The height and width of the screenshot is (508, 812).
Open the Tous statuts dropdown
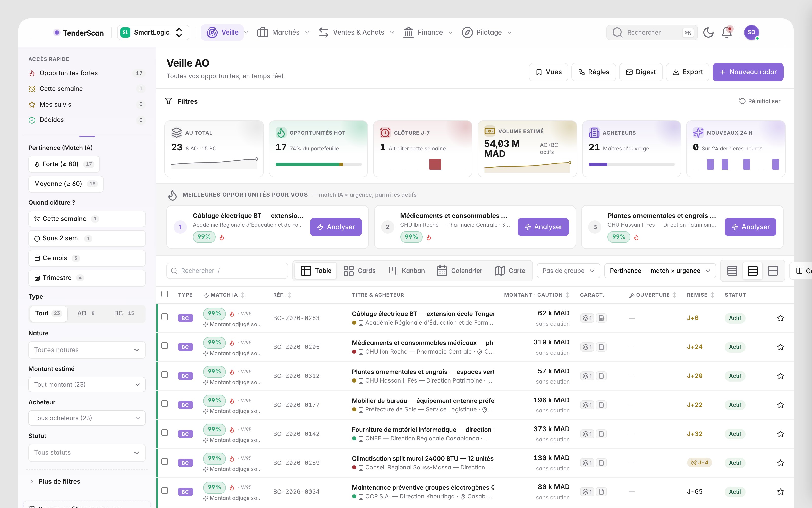(87, 453)
